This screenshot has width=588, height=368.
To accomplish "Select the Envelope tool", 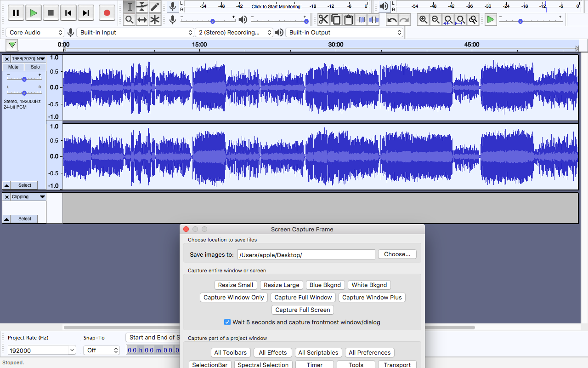I will pos(142,6).
